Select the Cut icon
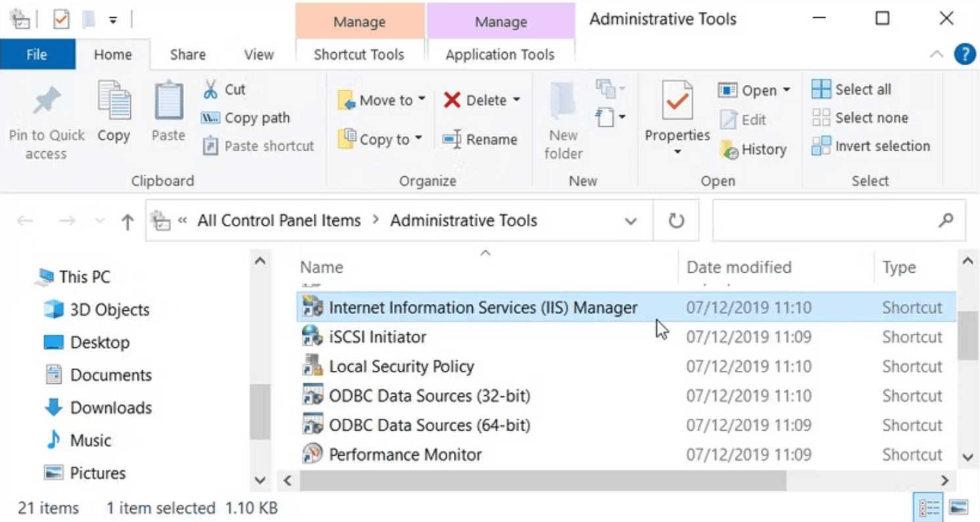 (x=212, y=89)
